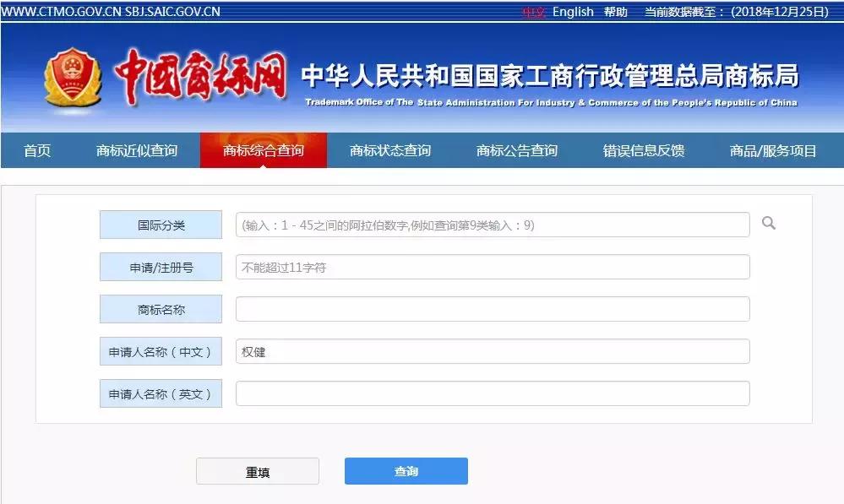Open the 错误信息反馈 feedback section
Screen dimensions: 844x504
coord(642,150)
